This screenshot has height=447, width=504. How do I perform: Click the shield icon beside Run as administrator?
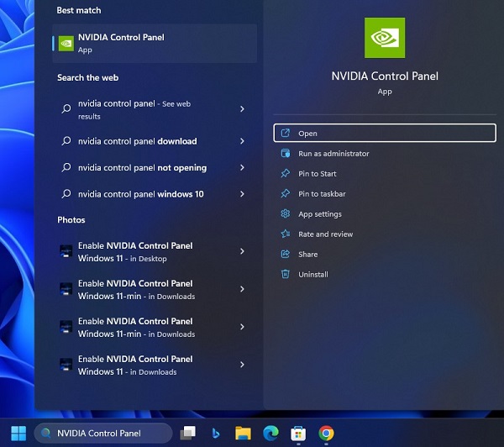(286, 154)
